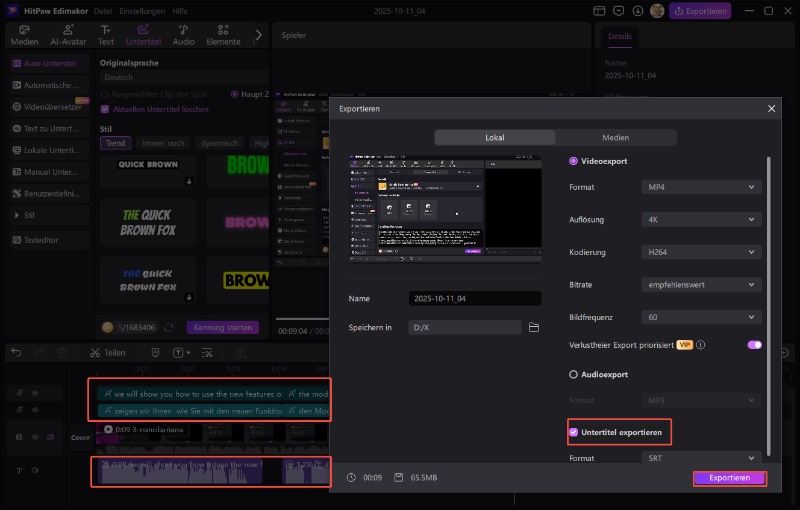Open the layout icon in title bar

tap(600, 11)
